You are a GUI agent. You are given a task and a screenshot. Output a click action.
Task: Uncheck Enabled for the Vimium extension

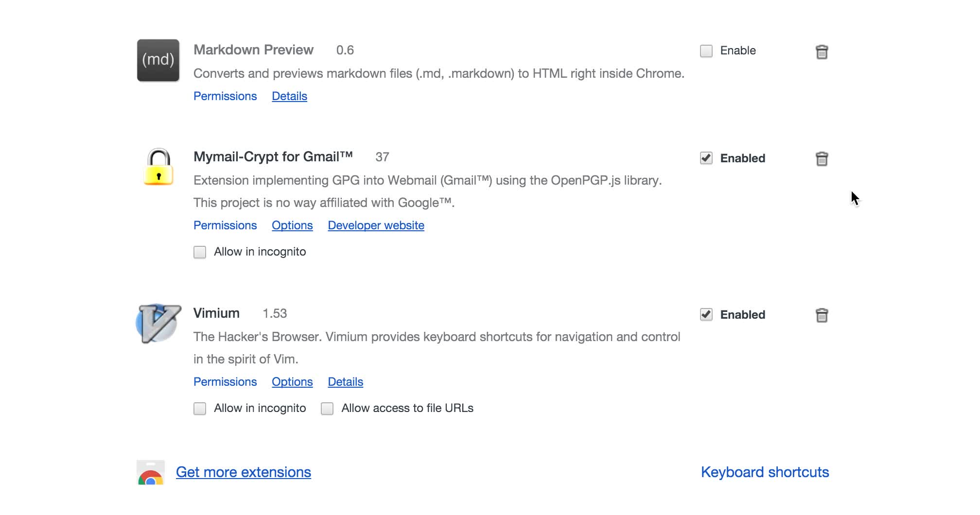coord(706,314)
